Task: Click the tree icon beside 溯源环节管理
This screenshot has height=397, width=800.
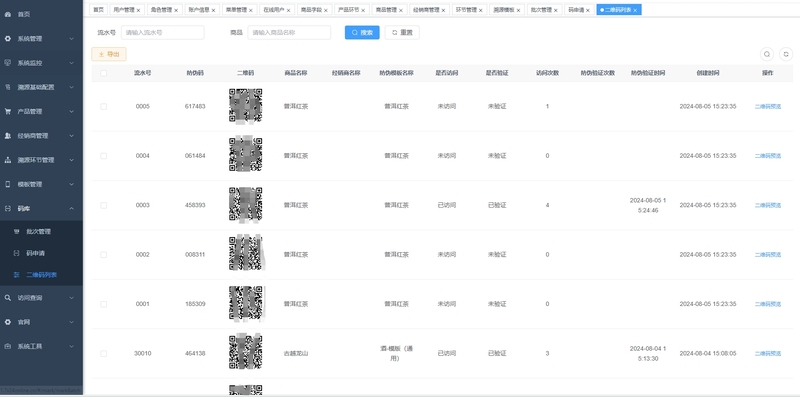Action: tap(8, 160)
